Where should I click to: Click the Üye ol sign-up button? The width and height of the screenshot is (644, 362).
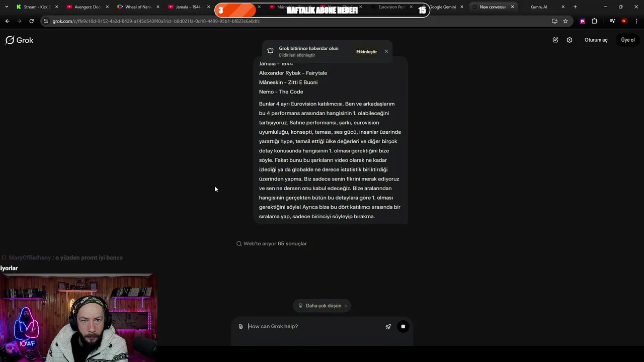click(x=628, y=40)
